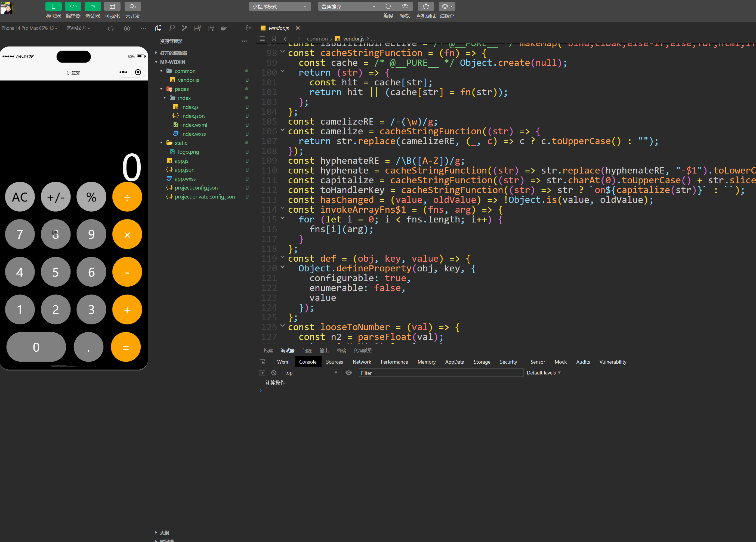Open the Default levels dropdown
Screen dimensions: 756x542
[x=543, y=373]
